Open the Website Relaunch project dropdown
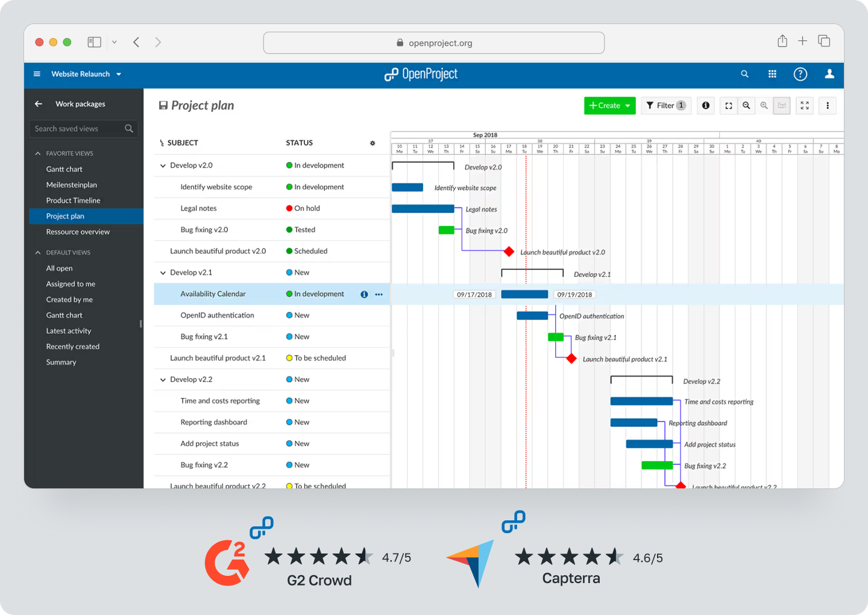The height and width of the screenshot is (615, 868). 86,74
